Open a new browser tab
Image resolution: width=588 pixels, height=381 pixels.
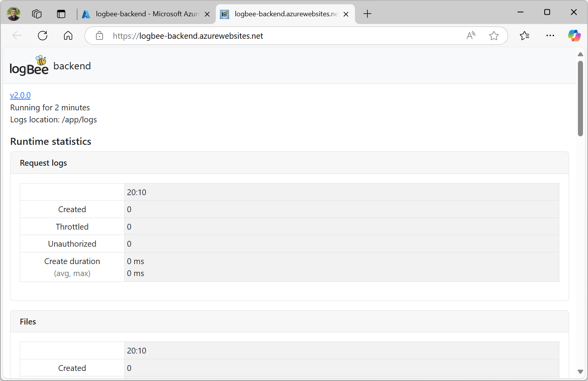tap(367, 14)
